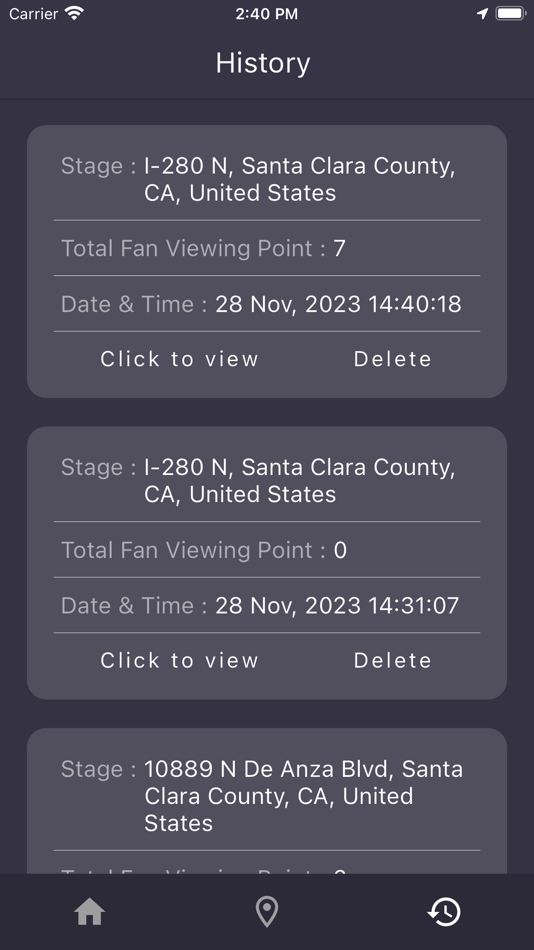Screen dimensions: 534x950
Task: Open the 10889 N De Anza Blvd entry
Action: coord(303,796)
